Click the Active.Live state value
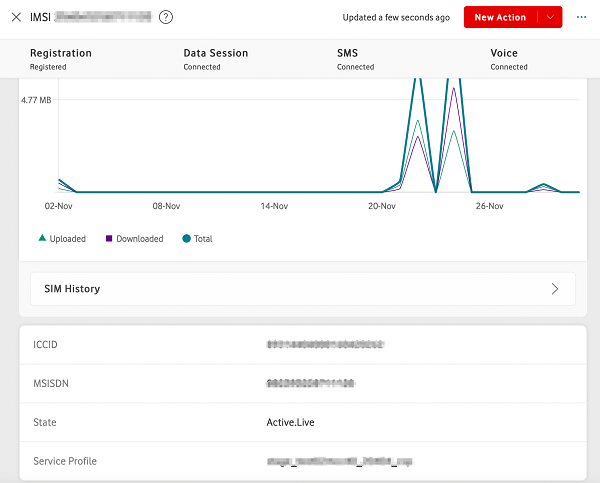This screenshot has width=600, height=483. 290,422
